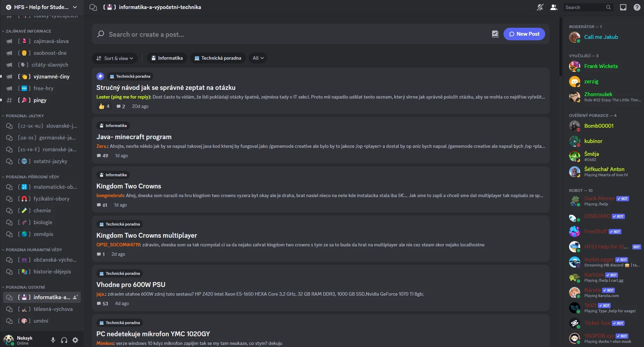The image size is (644, 347).
Task: Open notification settings bell icon
Action: [540, 7]
